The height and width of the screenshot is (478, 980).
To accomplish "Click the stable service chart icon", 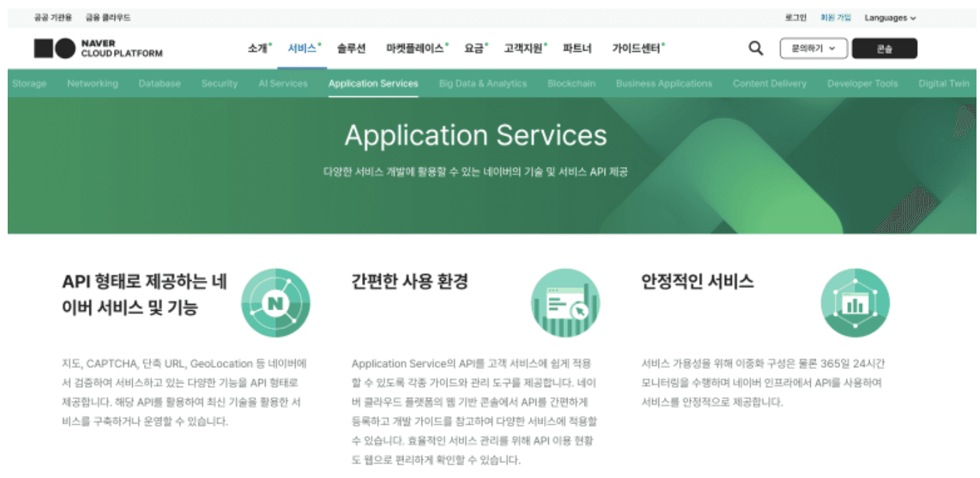I will tap(855, 303).
